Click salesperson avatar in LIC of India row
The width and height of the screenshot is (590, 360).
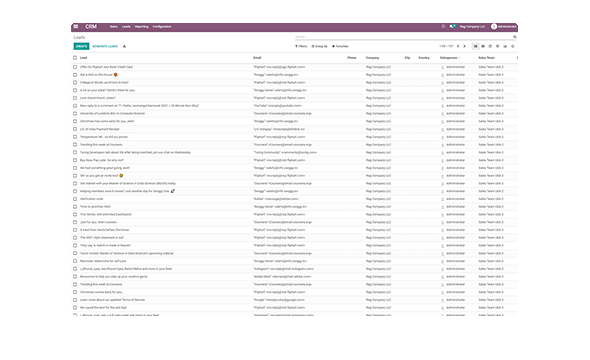tap(442, 129)
